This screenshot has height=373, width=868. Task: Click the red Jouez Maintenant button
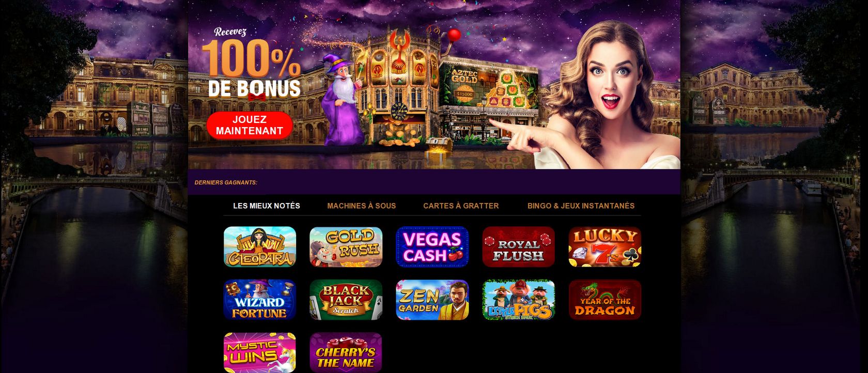(250, 125)
